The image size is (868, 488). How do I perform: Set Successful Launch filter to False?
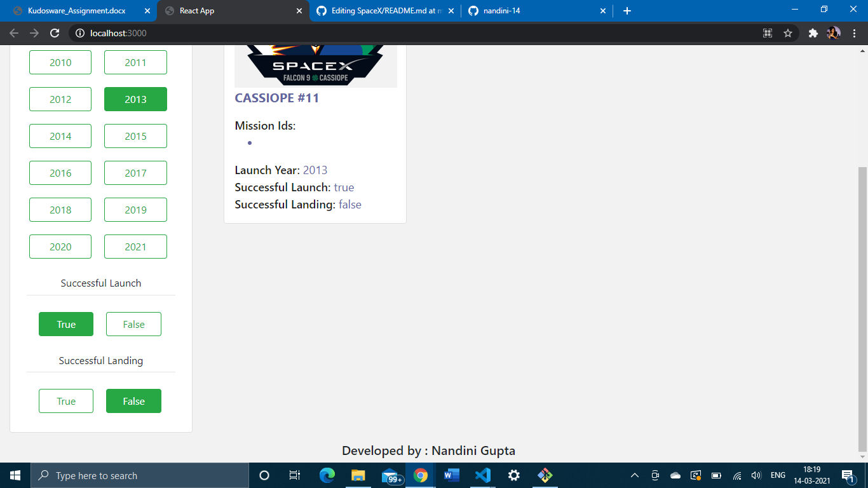133,324
